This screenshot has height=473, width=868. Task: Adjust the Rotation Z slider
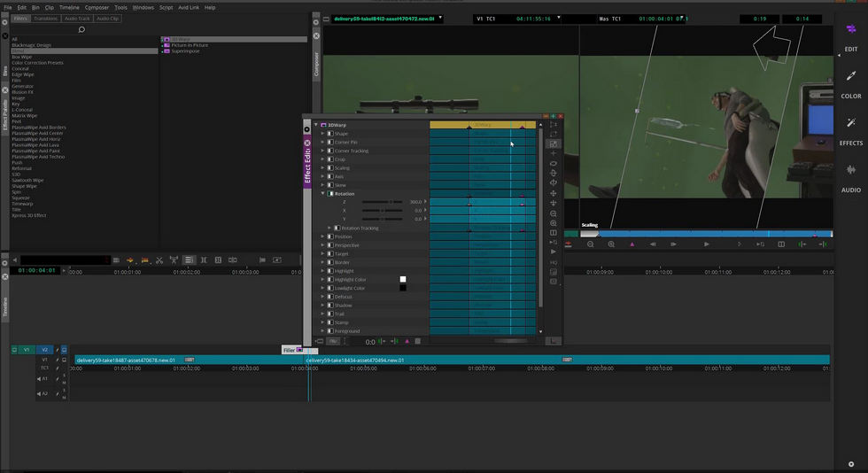tap(382, 202)
